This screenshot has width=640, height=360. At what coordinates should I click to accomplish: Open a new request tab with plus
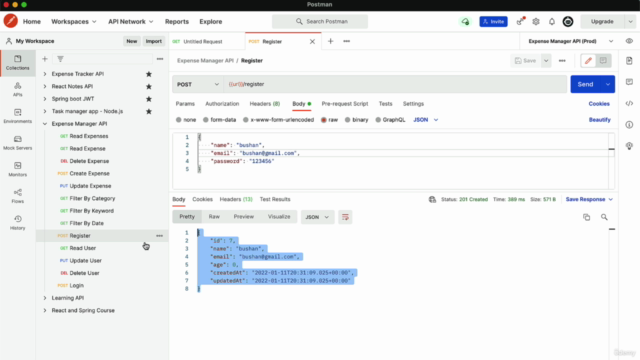coord(330,41)
